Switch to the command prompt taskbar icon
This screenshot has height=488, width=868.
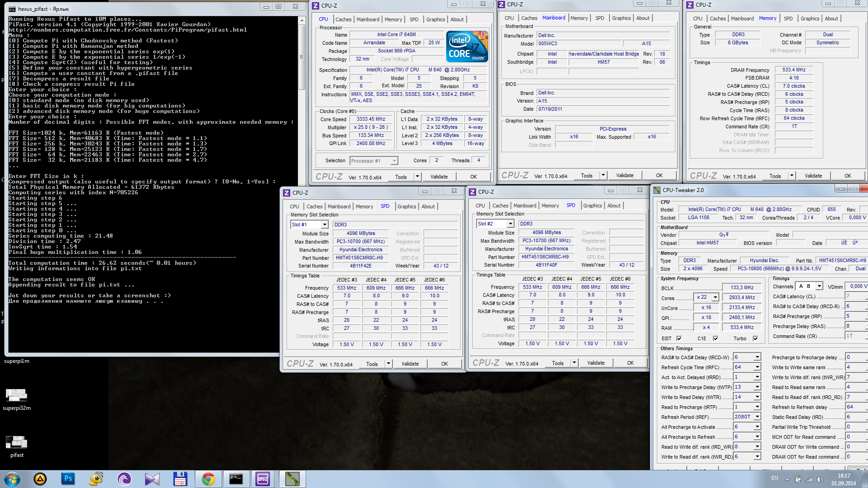coord(236,479)
